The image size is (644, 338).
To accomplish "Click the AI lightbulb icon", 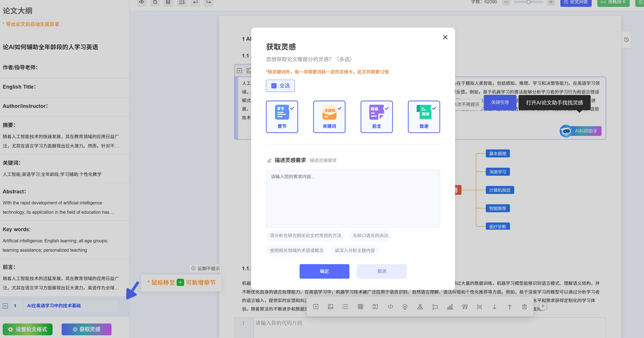I will tap(405, 306).
